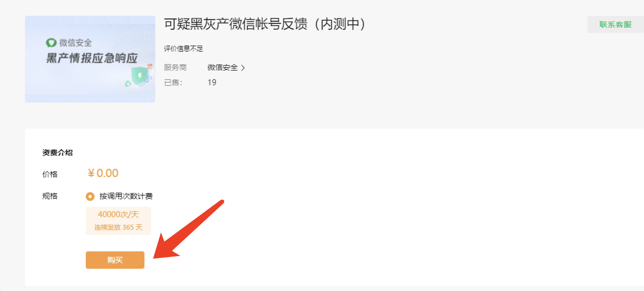Click the 服务商 label
644x291 pixels.
(175, 67)
